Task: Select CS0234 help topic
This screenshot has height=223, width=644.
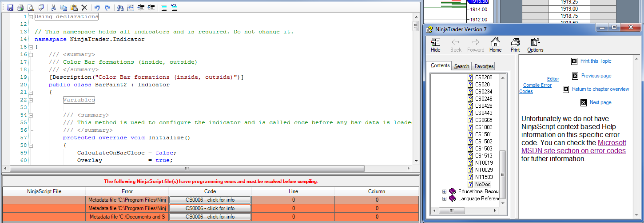Action: coord(483,92)
